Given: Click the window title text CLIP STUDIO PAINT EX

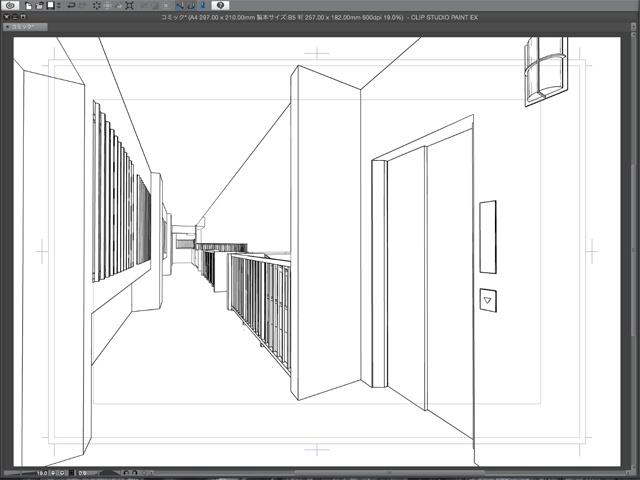Looking at the screenshot, I should [x=444, y=18].
